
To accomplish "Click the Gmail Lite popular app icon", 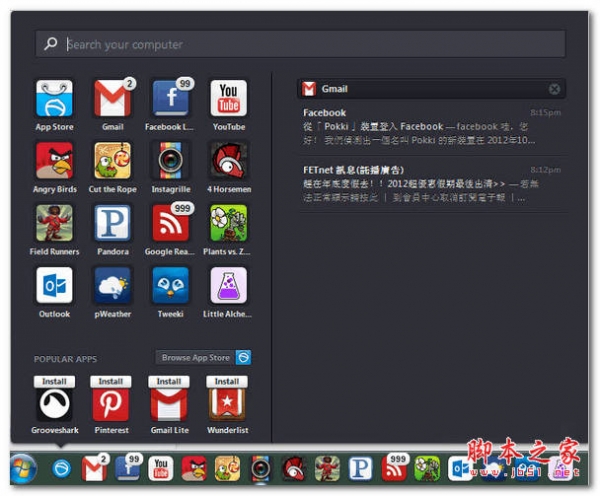I will [169, 404].
